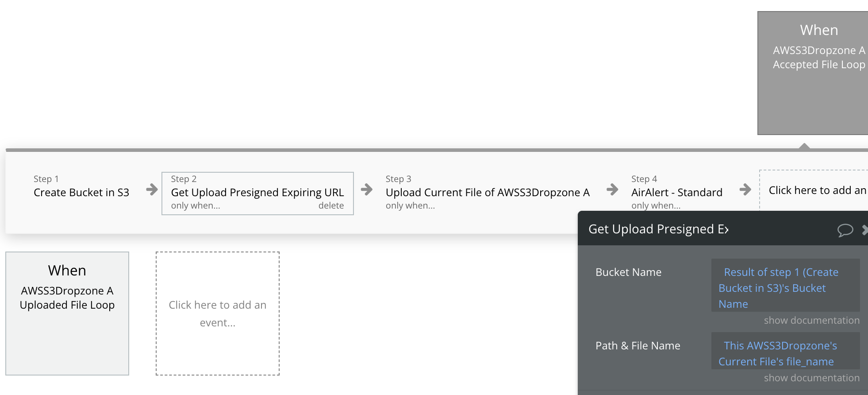Edit 'only when...' condition on Step 4
The width and height of the screenshot is (868, 395).
point(656,205)
